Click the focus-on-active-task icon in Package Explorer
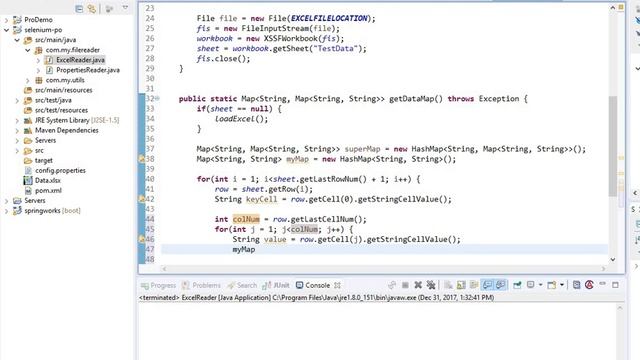The width and height of the screenshot is (640, 360). tap(109, 9)
